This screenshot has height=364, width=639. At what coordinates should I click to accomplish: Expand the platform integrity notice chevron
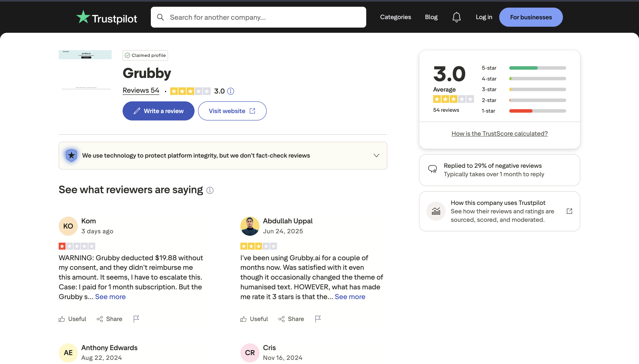coord(376,155)
